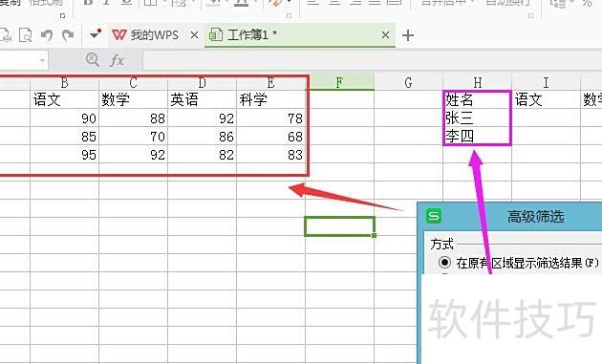602x364 pixels.
Task: Select column D header
Action: pos(202,82)
